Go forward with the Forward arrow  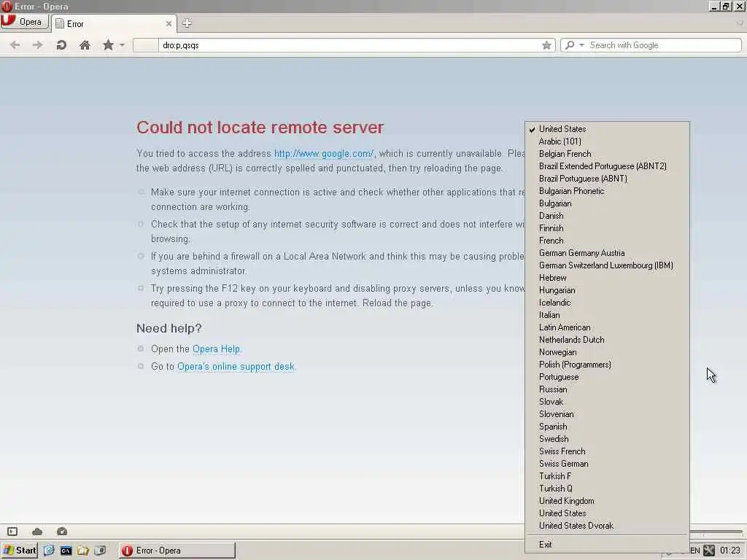coord(38,45)
